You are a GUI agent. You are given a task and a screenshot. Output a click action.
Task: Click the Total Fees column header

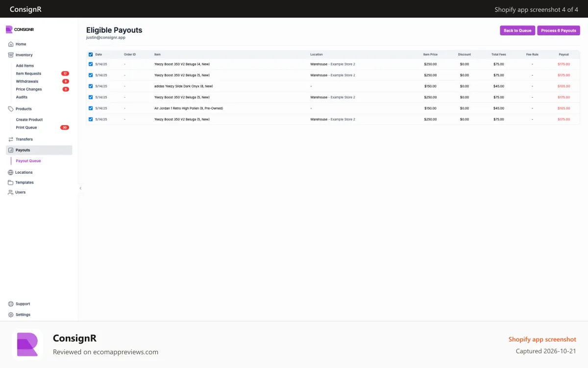[x=499, y=54]
